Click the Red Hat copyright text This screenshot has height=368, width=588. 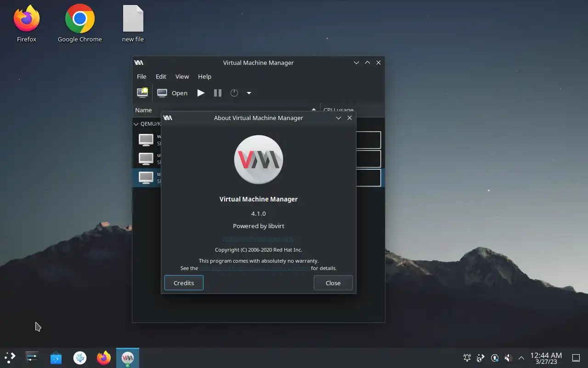point(259,250)
